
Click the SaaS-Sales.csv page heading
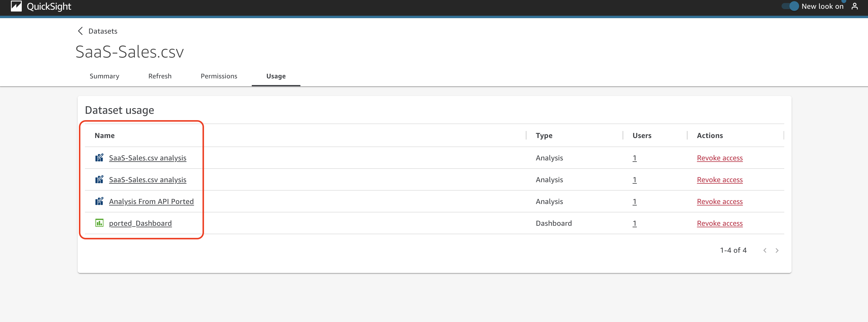[x=129, y=52]
